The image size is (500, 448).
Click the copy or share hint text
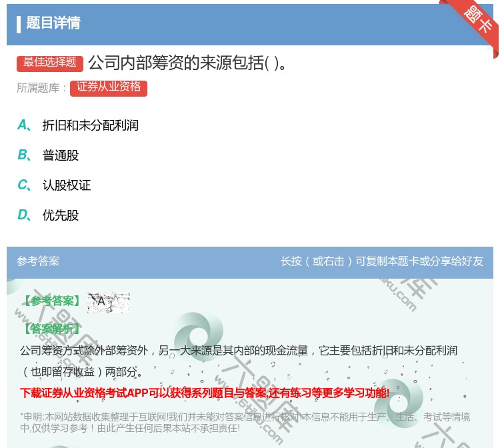coord(381,261)
